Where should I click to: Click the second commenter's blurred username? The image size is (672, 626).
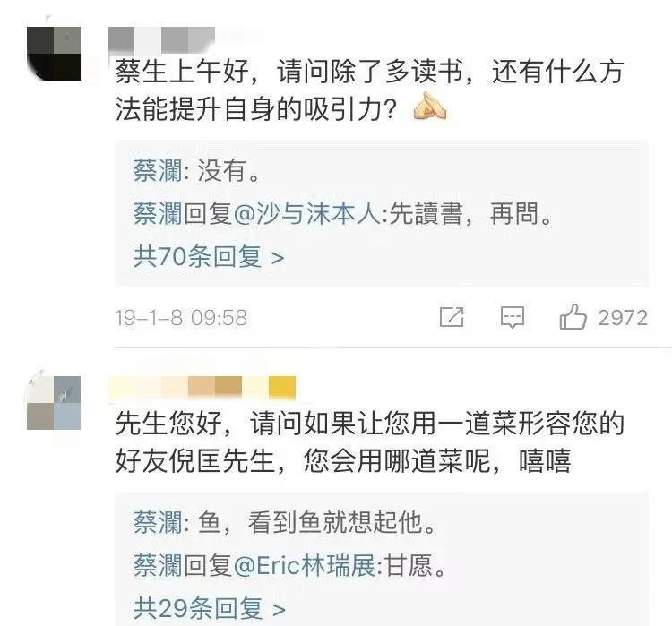point(202,388)
